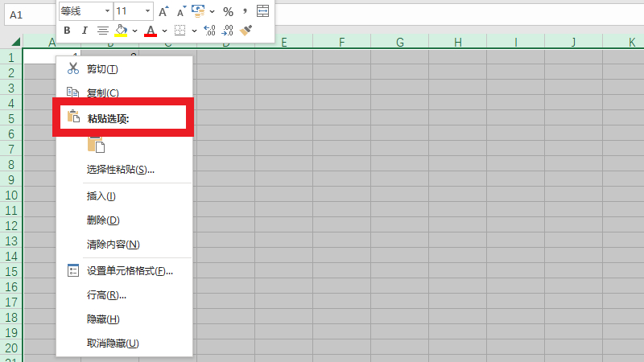The image size is (644, 362).
Task: Select row 8 header
Action: click(x=11, y=165)
